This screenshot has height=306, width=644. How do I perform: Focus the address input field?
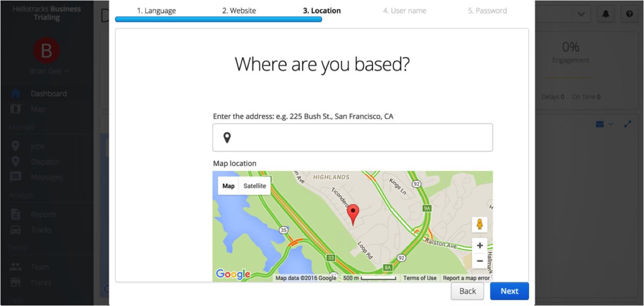point(352,138)
